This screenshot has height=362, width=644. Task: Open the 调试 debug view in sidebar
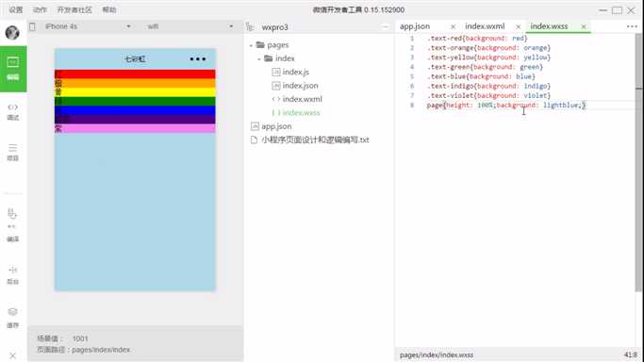[x=13, y=111]
